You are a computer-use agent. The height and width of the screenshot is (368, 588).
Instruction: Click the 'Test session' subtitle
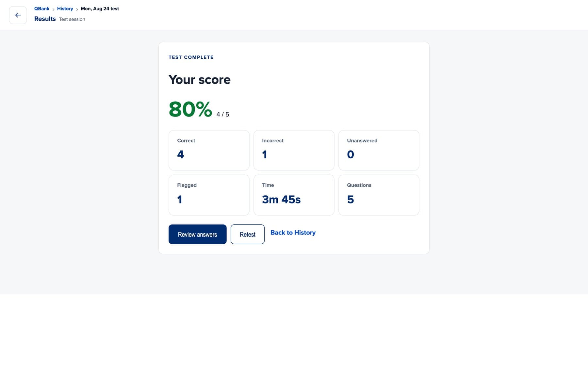point(72,19)
